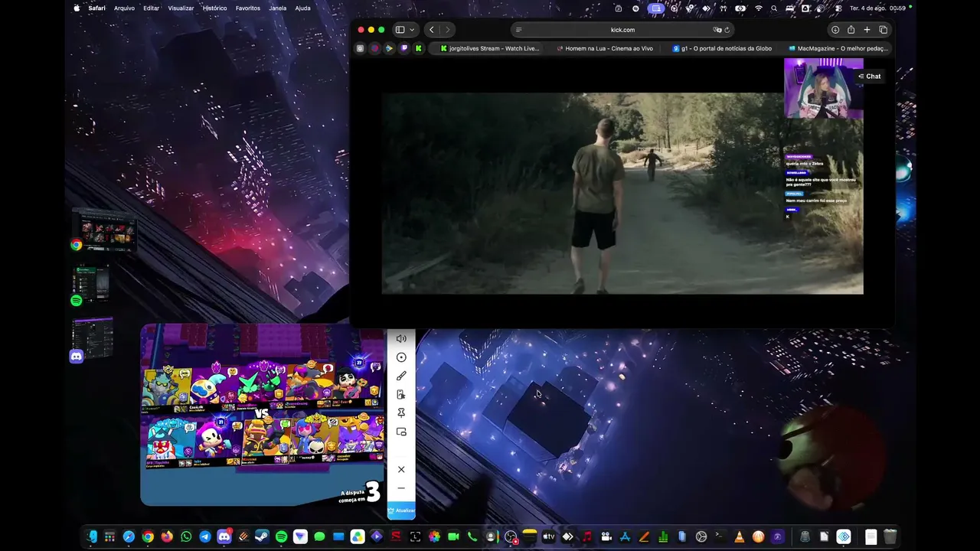Image resolution: width=980 pixels, height=551 pixels.
Task: Click the Brawl Stars game mirror window
Action: (263, 415)
